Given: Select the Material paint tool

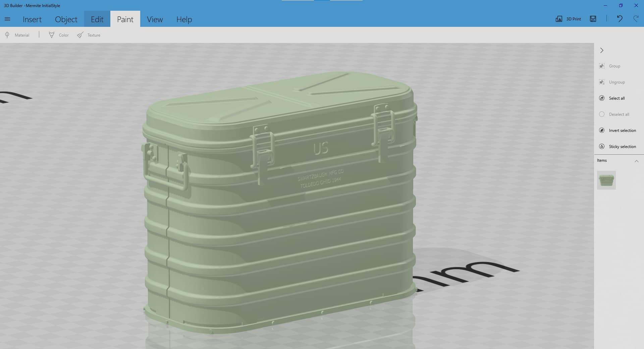Looking at the screenshot, I should point(17,35).
